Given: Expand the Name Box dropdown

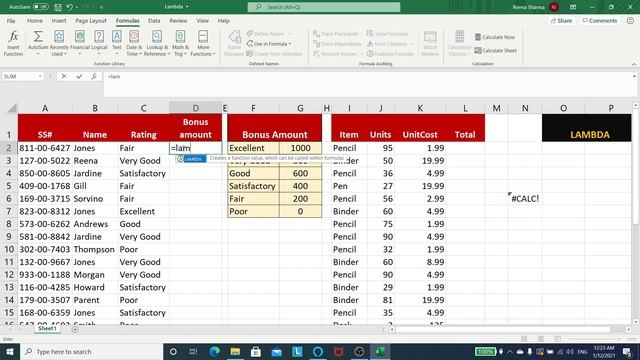Looking at the screenshot, I should tap(40, 76).
